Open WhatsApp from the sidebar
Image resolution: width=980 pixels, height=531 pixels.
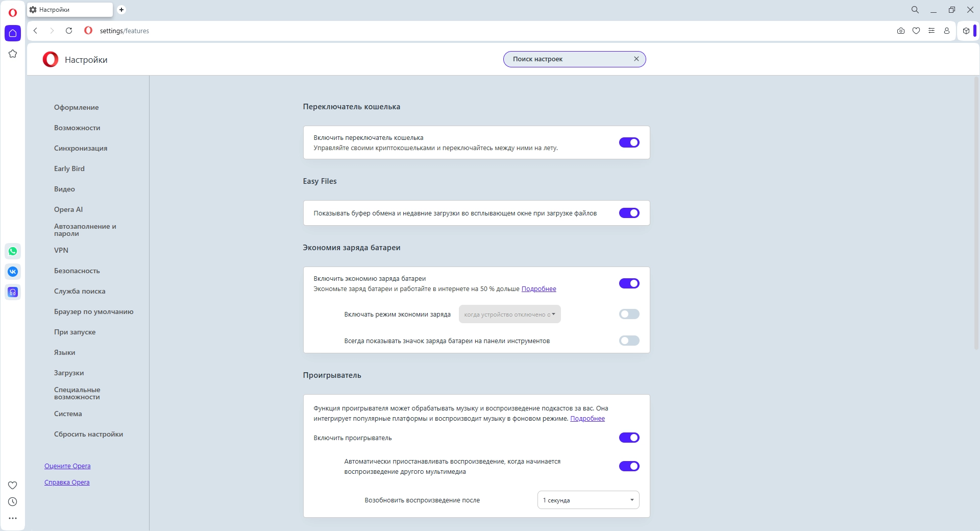(13, 251)
